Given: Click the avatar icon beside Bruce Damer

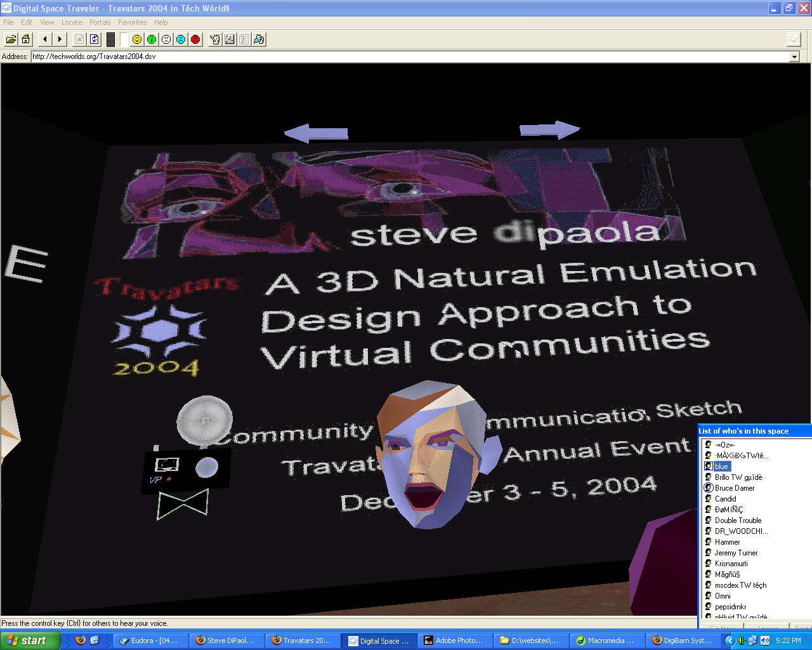Looking at the screenshot, I should click(x=709, y=487).
